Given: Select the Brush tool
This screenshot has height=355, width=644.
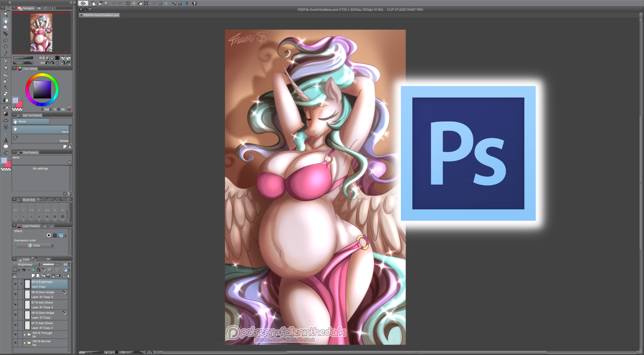Looking at the screenshot, I should click(6, 74).
